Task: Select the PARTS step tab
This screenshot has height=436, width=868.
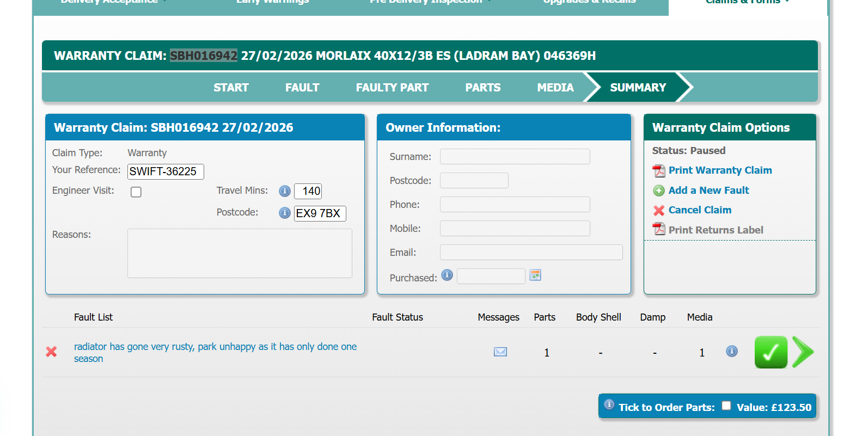Action: [482, 88]
